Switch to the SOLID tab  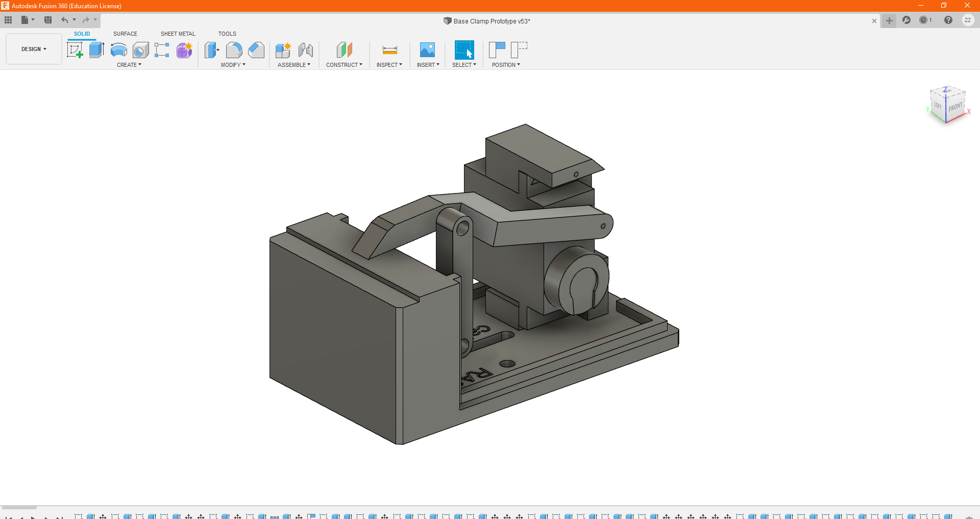point(82,34)
